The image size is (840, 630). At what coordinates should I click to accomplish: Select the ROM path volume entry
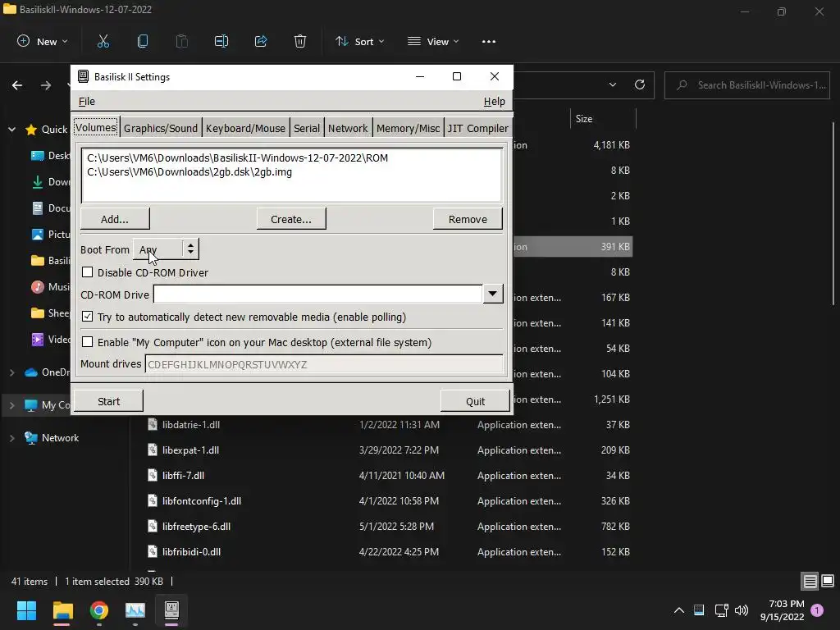292,158
